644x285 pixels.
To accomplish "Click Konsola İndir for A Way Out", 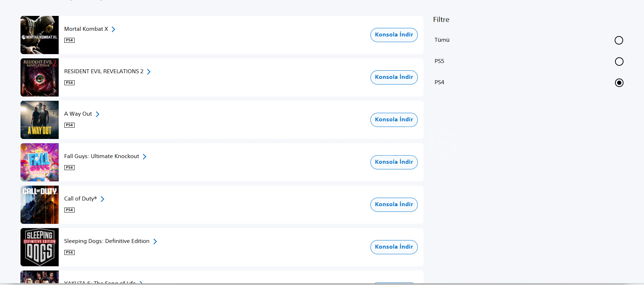I will click(x=394, y=120).
